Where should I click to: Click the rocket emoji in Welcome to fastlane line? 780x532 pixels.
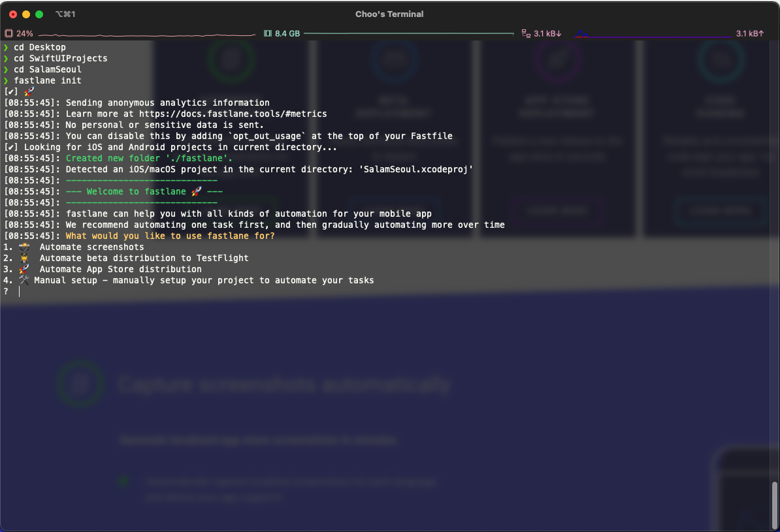click(x=197, y=191)
